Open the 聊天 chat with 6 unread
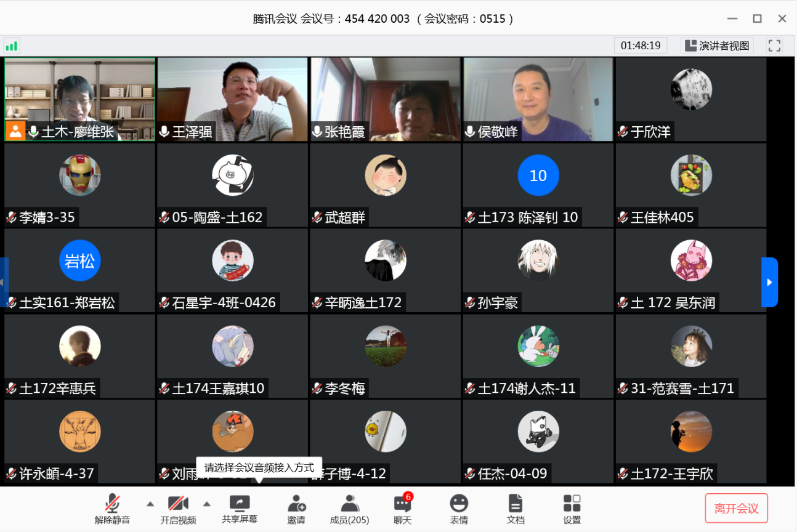The width and height of the screenshot is (797, 532). pos(402,509)
